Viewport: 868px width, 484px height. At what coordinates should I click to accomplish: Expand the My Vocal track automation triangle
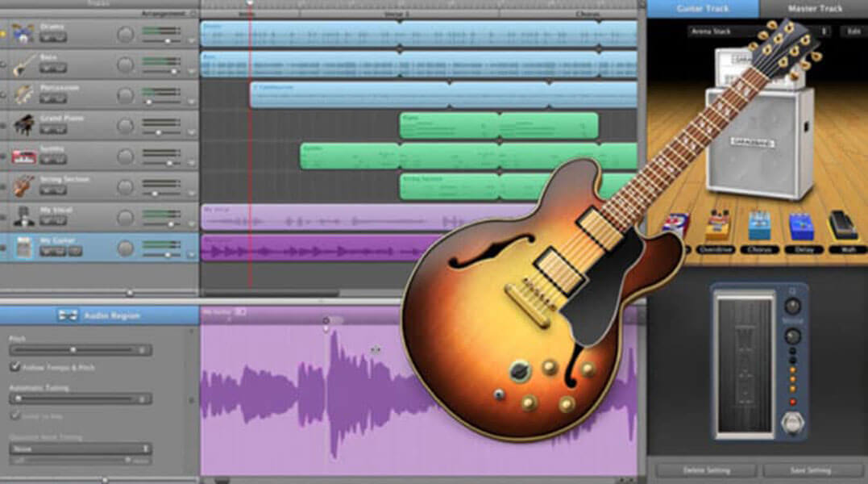tap(192, 224)
